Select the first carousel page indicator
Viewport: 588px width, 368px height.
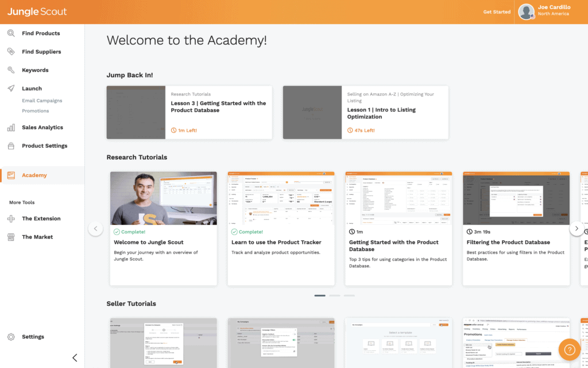pyautogui.click(x=320, y=296)
